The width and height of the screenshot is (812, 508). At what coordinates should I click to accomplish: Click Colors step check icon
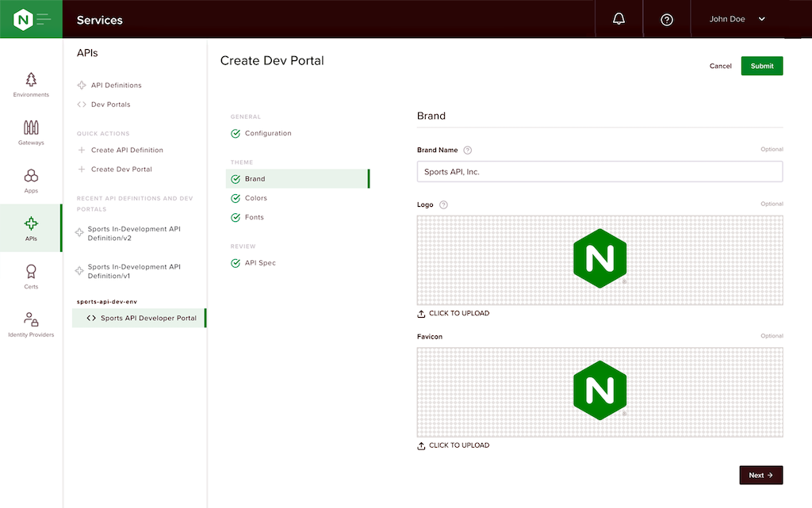click(x=236, y=198)
